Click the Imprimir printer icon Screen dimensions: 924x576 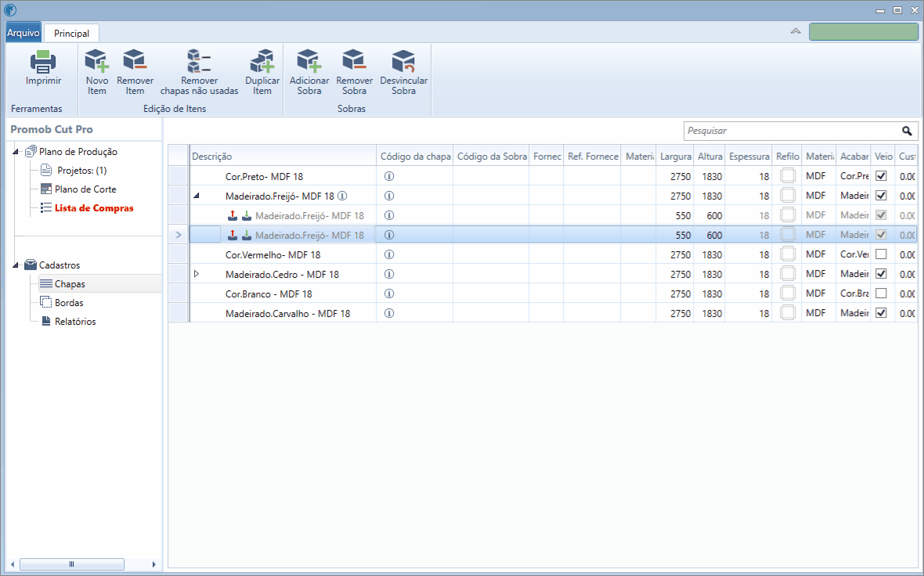point(43,61)
